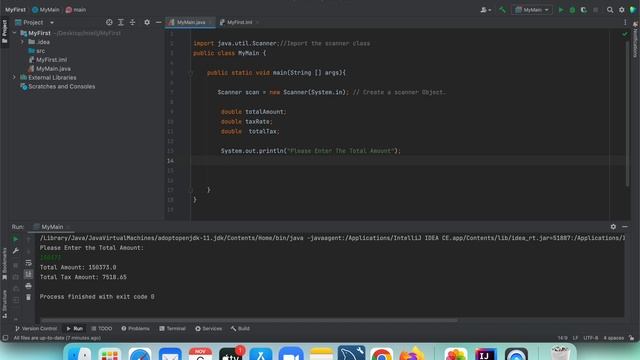Hide the Run tool window
Viewport: 640px width, 360px height.
(625, 227)
